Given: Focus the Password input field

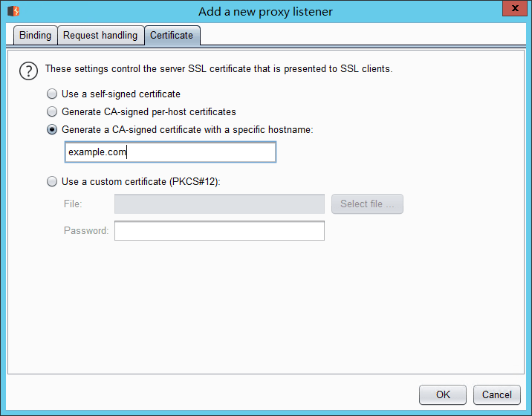Looking at the screenshot, I should click(219, 231).
